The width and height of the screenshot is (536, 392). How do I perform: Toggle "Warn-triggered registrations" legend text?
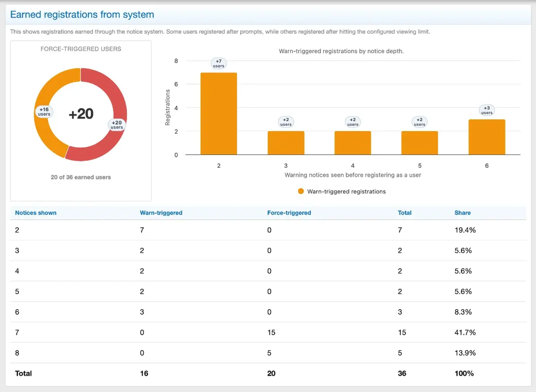pos(346,192)
